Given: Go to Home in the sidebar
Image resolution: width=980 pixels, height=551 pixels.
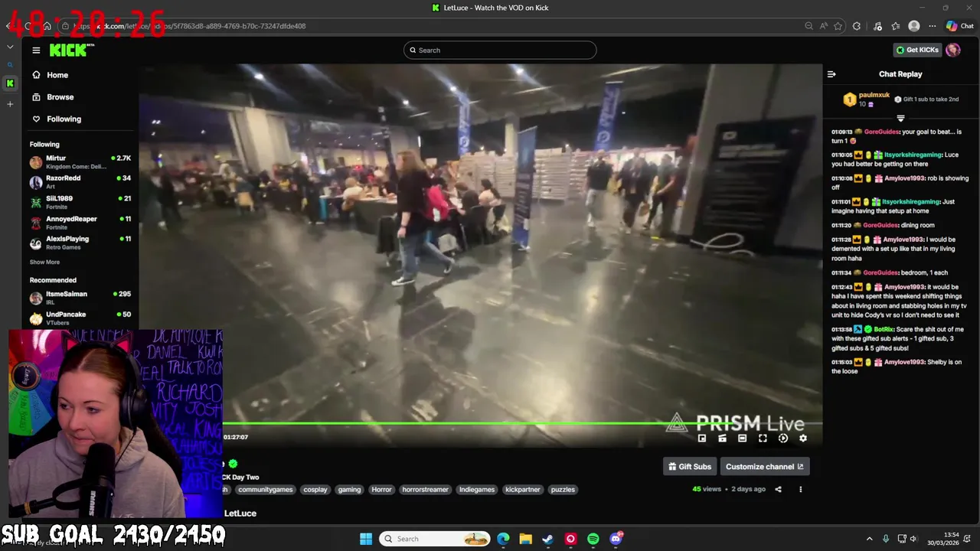Looking at the screenshot, I should [x=51, y=75].
